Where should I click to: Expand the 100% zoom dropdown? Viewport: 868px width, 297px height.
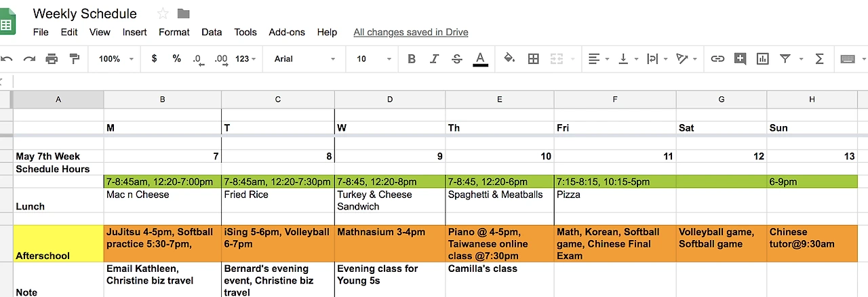pyautogui.click(x=115, y=59)
